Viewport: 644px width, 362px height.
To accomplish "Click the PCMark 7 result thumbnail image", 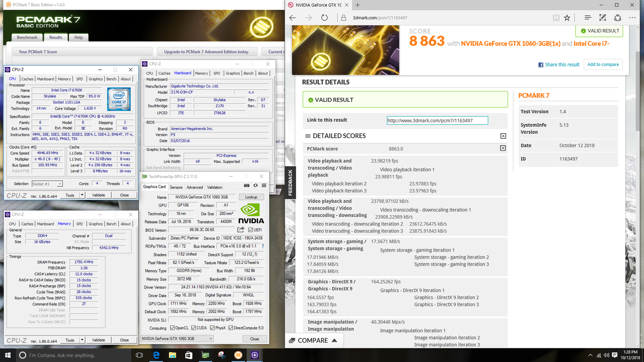I will coord(345,50).
